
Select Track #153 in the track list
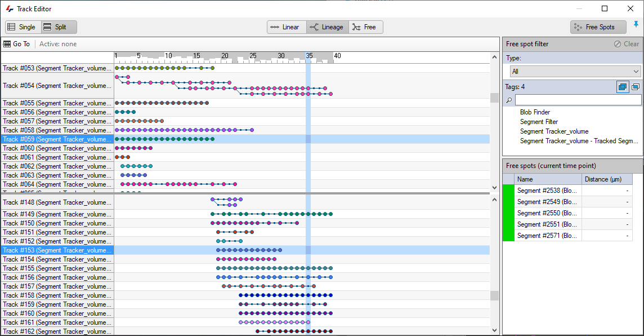click(x=56, y=250)
